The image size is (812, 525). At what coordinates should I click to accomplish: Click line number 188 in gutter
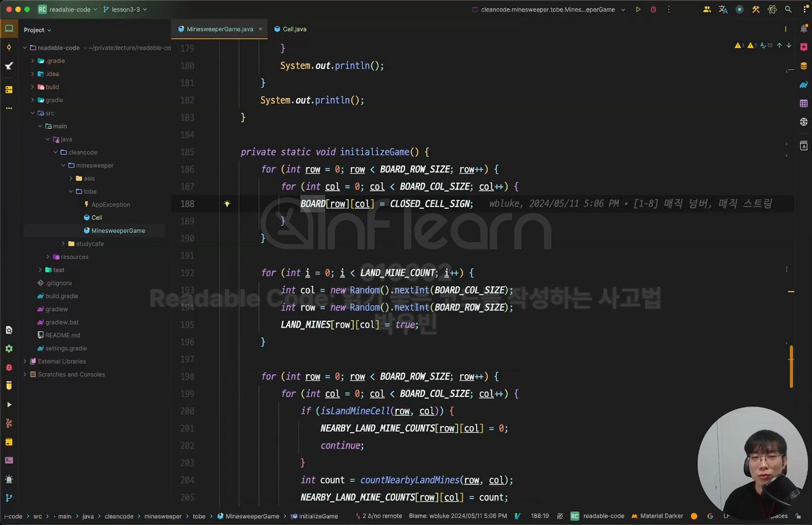coord(187,204)
